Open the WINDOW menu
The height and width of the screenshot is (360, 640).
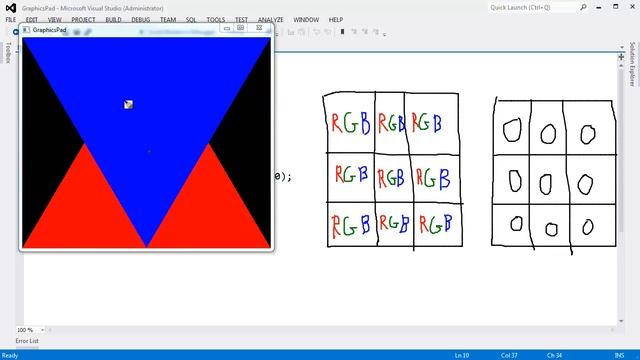(306, 20)
